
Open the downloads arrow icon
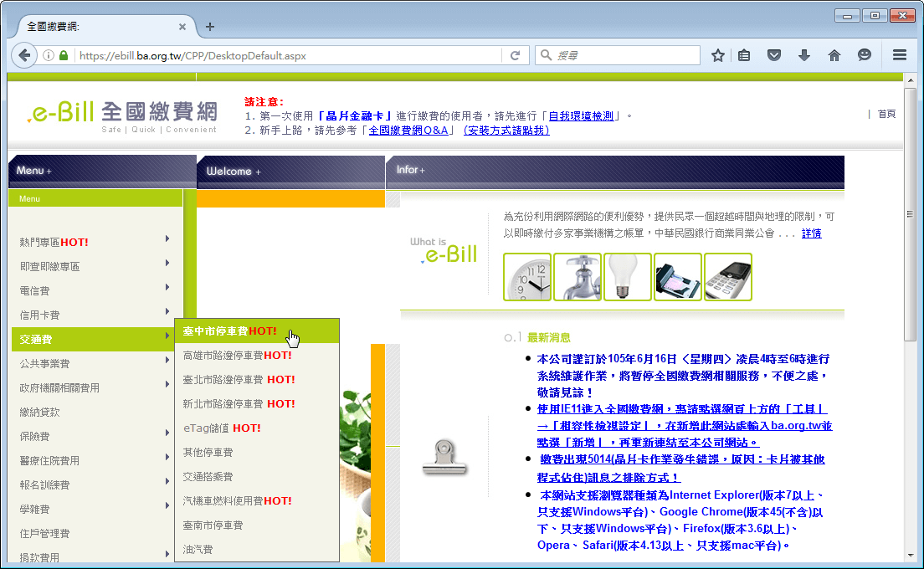click(x=803, y=55)
